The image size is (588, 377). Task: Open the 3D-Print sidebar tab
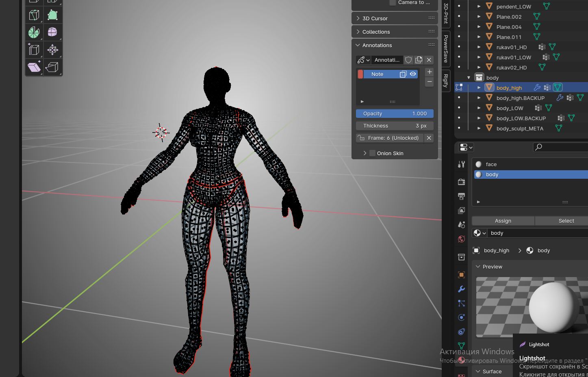click(446, 13)
